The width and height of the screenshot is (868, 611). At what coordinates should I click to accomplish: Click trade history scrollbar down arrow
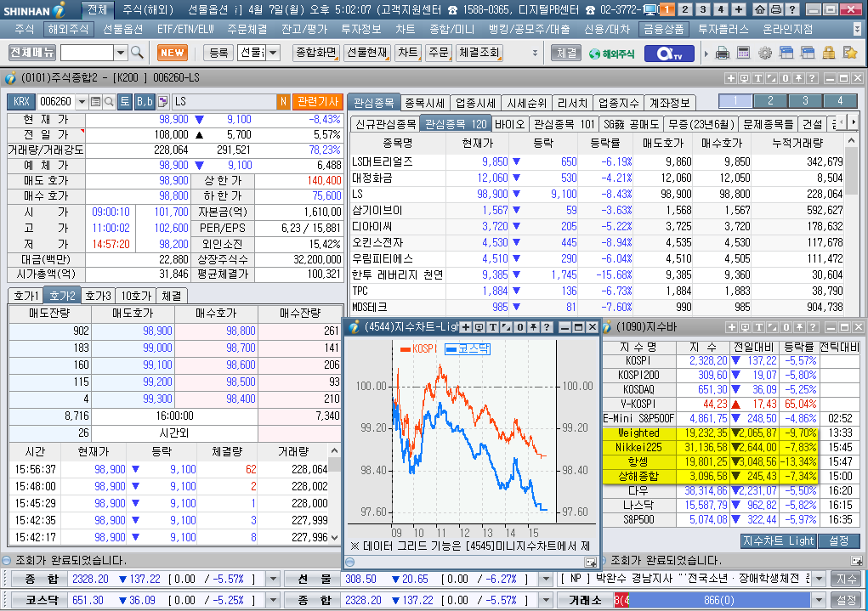click(334, 537)
